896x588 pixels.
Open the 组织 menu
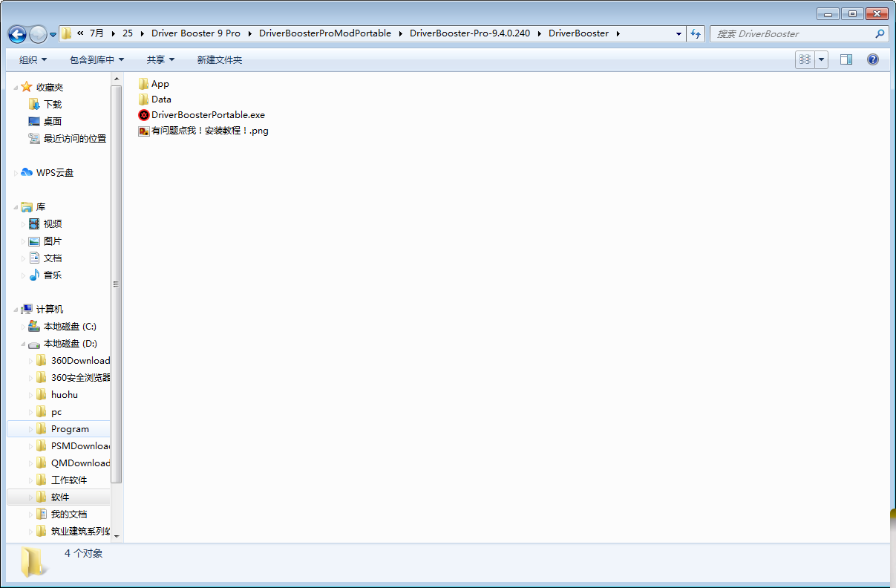(x=33, y=59)
